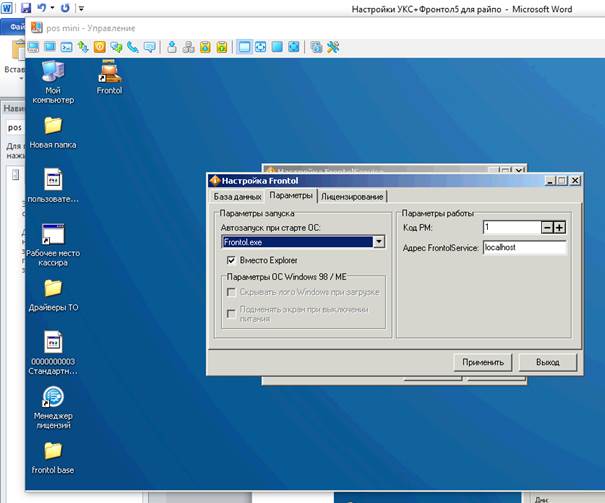Click the Адрес FrontolService localhost field
This screenshot has width=605, height=503.
click(x=525, y=248)
